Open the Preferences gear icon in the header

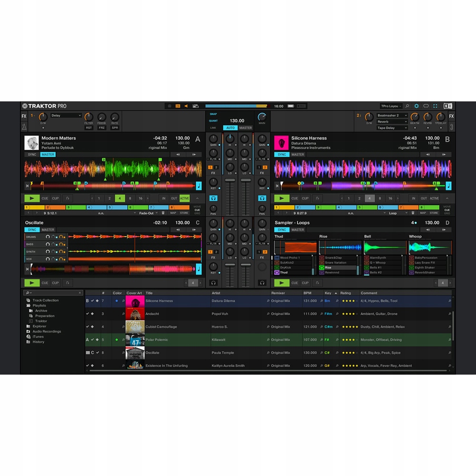tap(416, 106)
